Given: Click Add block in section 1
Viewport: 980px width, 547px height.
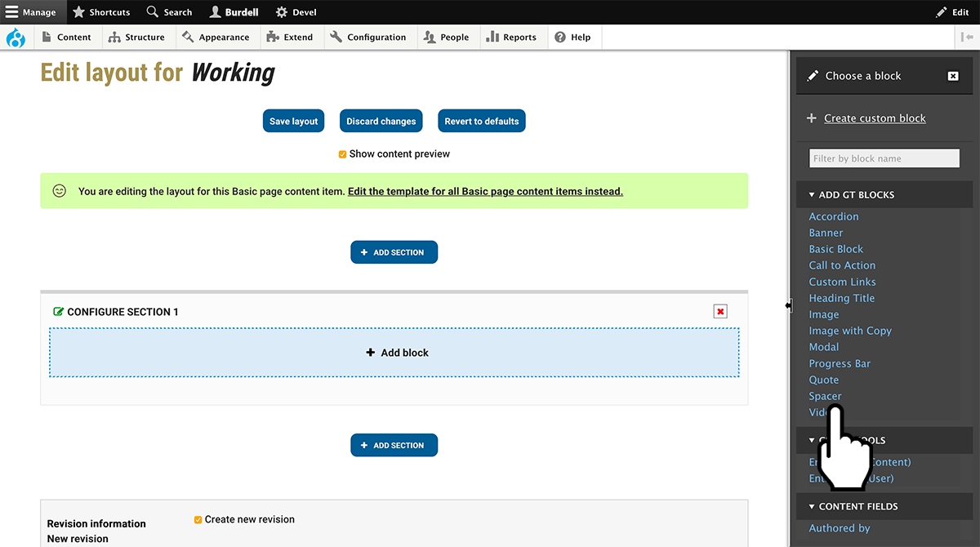Looking at the screenshot, I should click(x=394, y=353).
